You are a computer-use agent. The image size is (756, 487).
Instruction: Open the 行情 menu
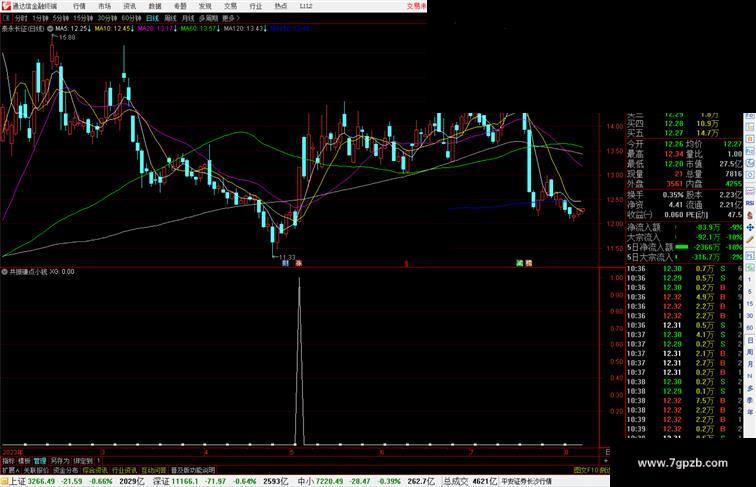pos(80,6)
